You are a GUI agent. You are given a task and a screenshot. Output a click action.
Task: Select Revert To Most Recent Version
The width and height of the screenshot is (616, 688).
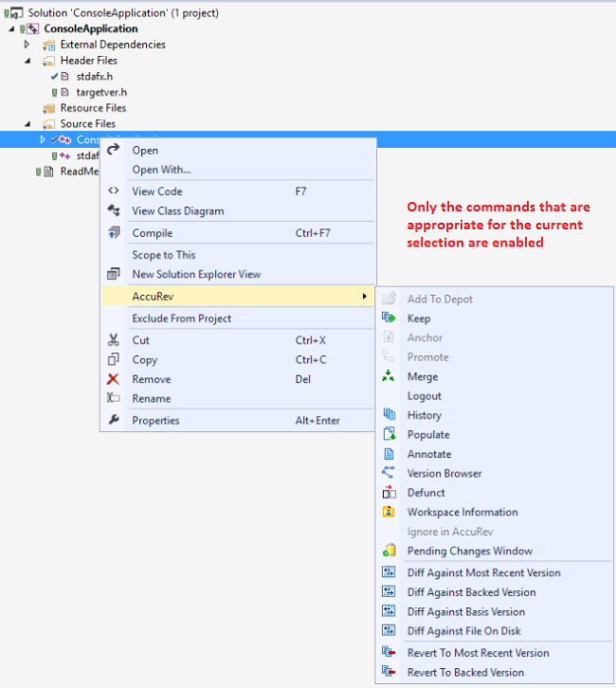(x=478, y=653)
